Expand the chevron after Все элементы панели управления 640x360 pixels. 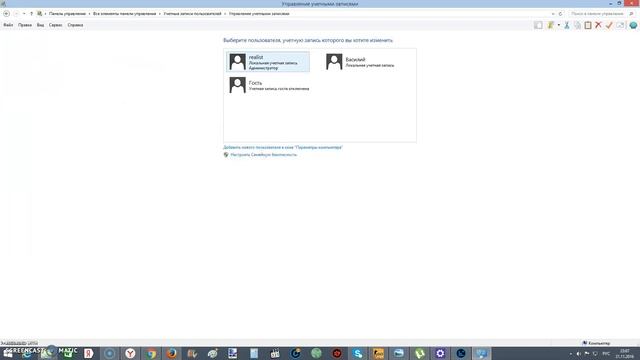point(160,13)
